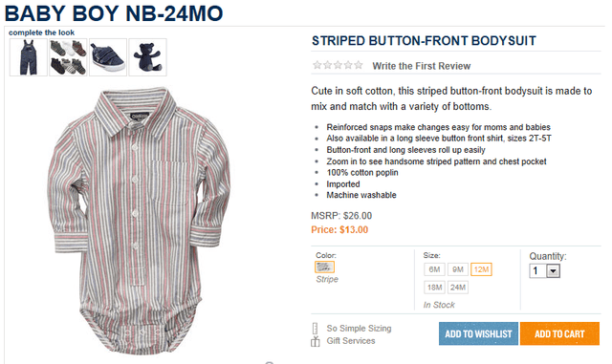612x364 pixels.
Task: Choose size 24M
Action: (458, 288)
